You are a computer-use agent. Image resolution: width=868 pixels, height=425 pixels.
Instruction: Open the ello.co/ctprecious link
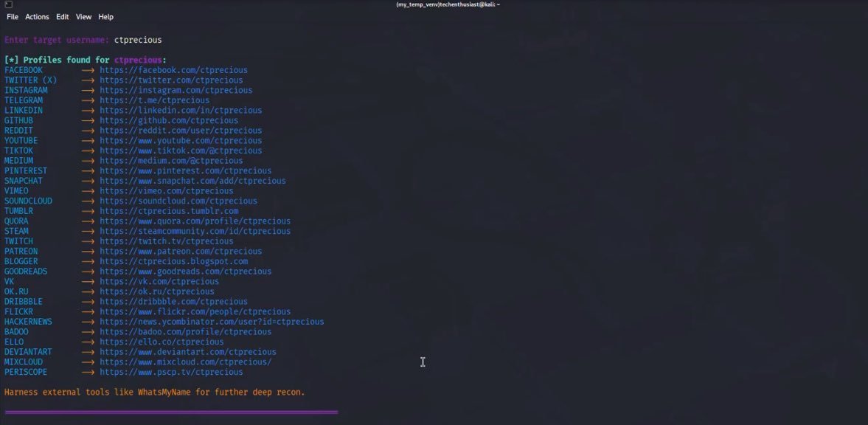click(x=162, y=342)
